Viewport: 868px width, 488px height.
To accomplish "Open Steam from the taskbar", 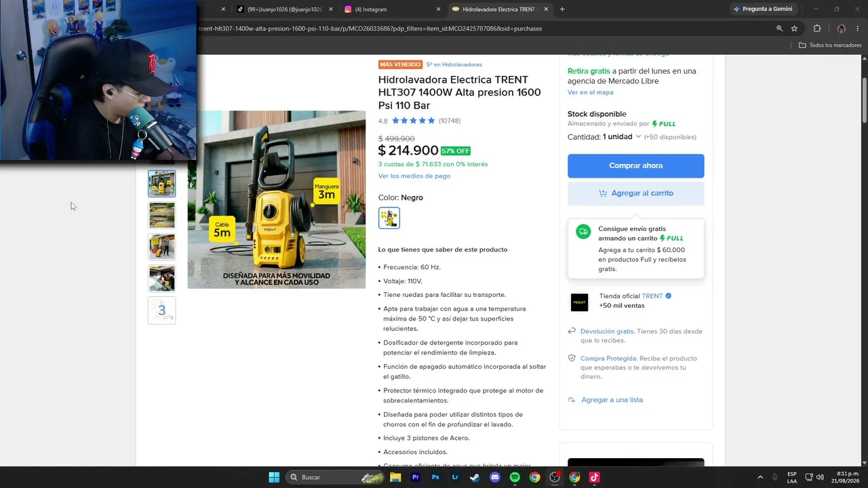I will pyautogui.click(x=475, y=477).
